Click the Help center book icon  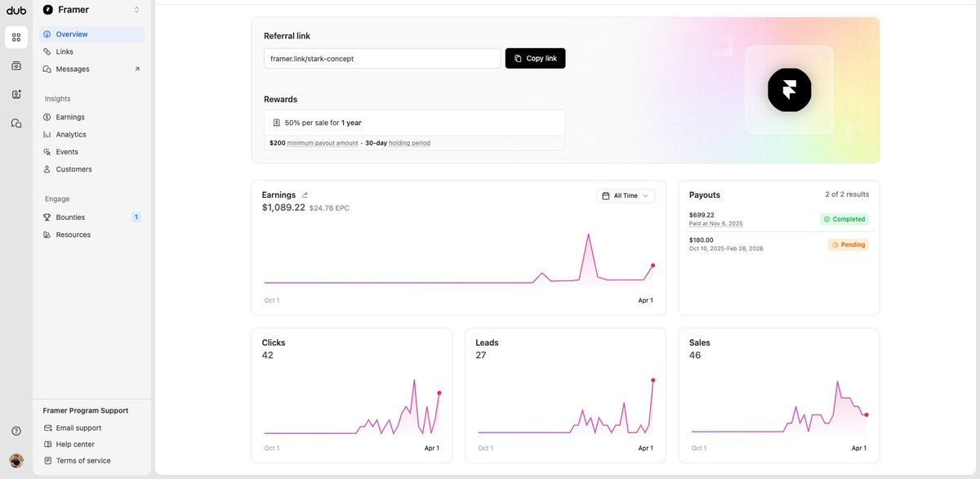click(47, 444)
